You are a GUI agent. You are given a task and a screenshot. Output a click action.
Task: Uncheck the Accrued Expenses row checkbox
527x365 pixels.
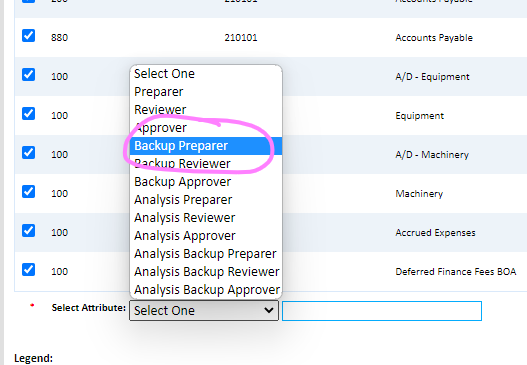point(28,231)
